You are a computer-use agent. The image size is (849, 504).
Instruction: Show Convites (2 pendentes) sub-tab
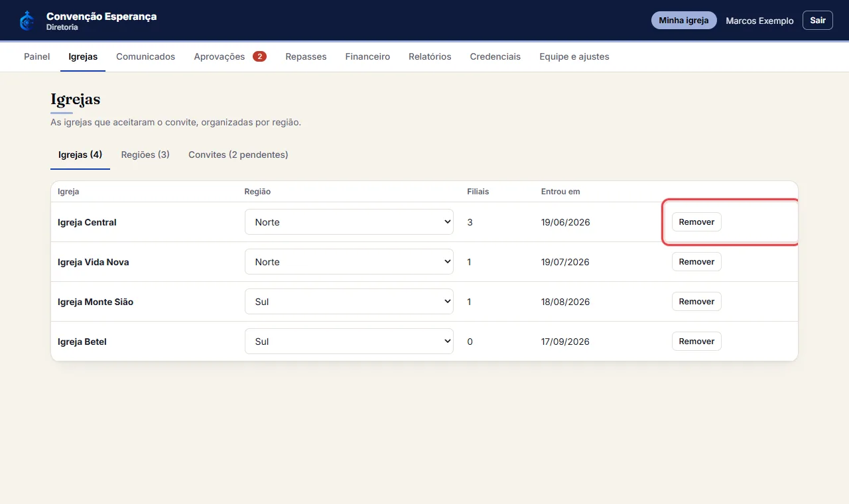pyautogui.click(x=238, y=155)
